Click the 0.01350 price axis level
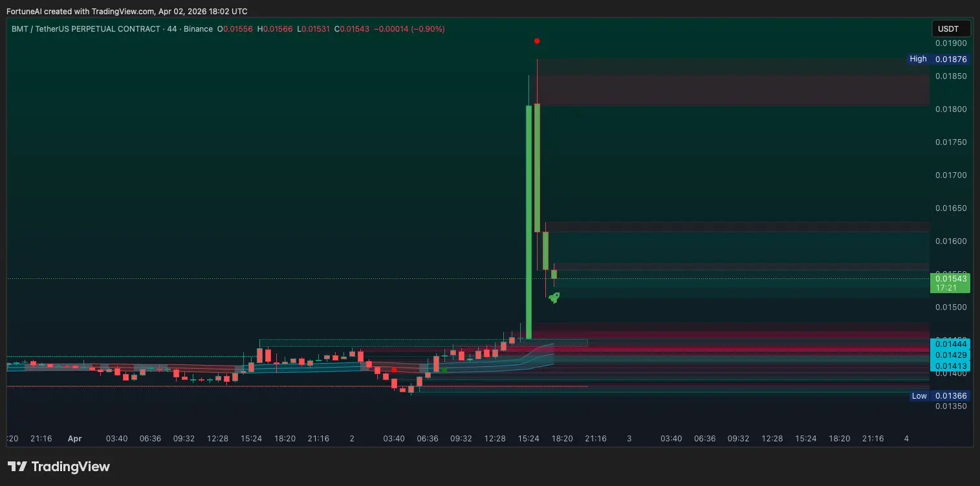The image size is (980, 486). point(951,406)
